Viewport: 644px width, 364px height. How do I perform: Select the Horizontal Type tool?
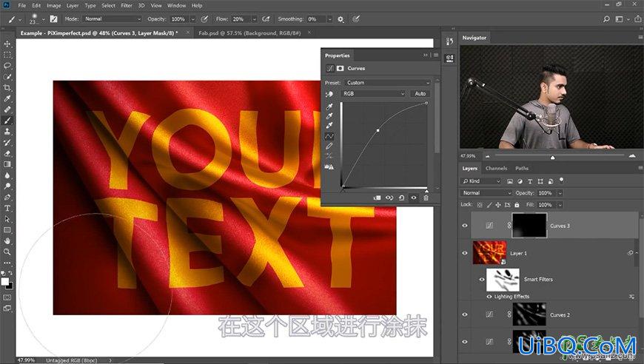(x=7, y=208)
